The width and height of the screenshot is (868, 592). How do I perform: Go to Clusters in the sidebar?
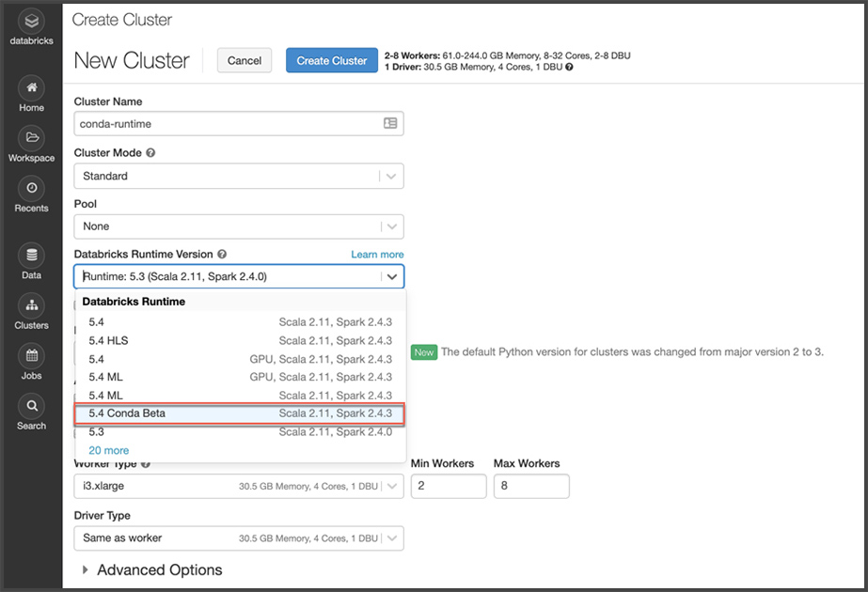point(31,305)
